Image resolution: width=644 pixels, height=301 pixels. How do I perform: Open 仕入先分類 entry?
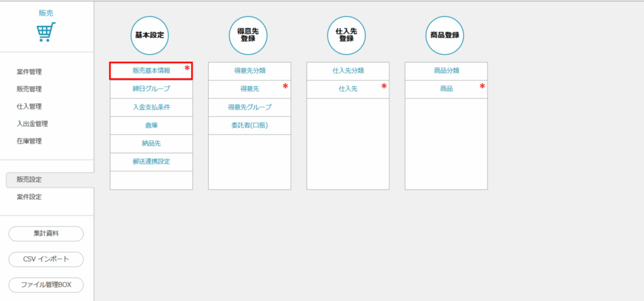tap(347, 71)
